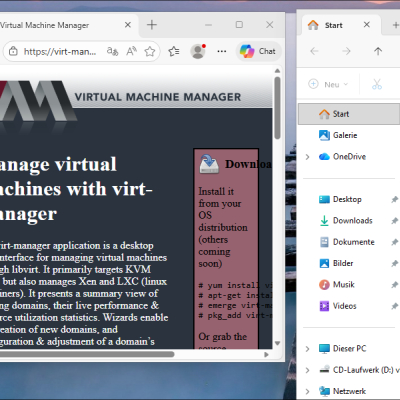400x400 pixels.
Task: Open the translate page icon in address bar
Action: click(112, 51)
